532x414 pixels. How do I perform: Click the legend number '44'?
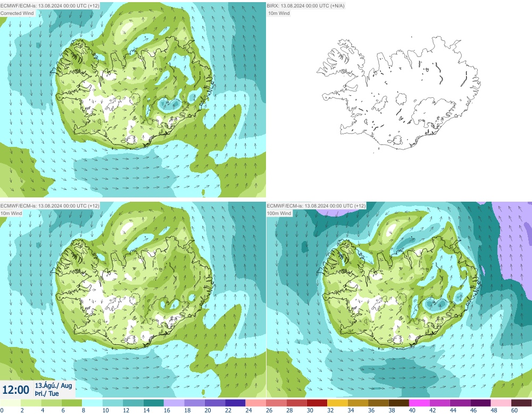[453, 410]
